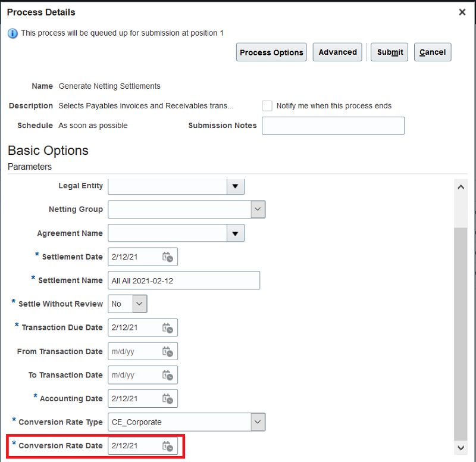Open Settlement Date calendar picker icon

168,257
